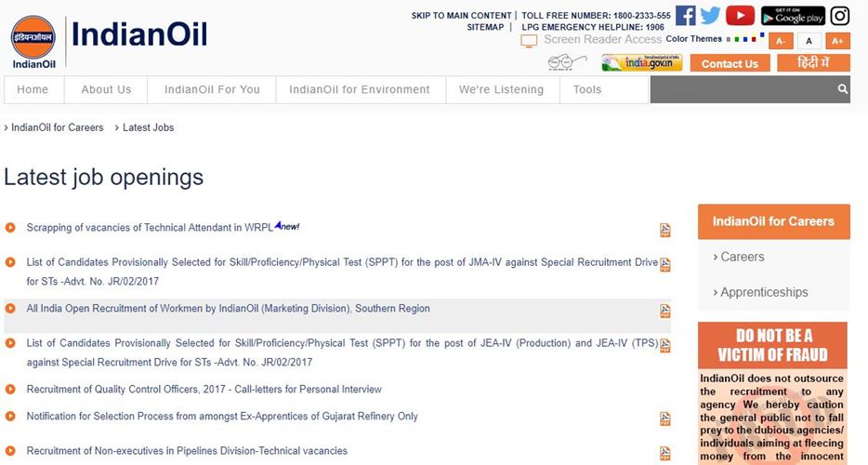Open Careers in the sidebar
The height and width of the screenshot is (465, 868).
[x=742, y=257]
